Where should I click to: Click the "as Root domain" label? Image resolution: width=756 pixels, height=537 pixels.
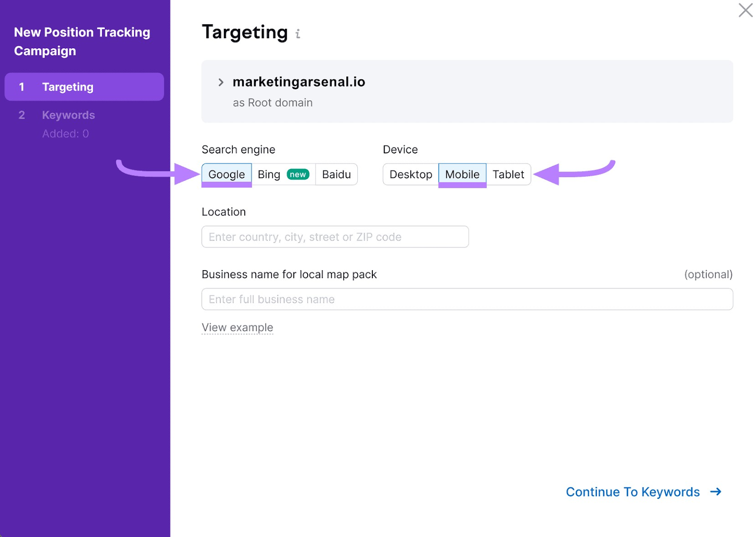pyautogui.click(x=272, y=102)
